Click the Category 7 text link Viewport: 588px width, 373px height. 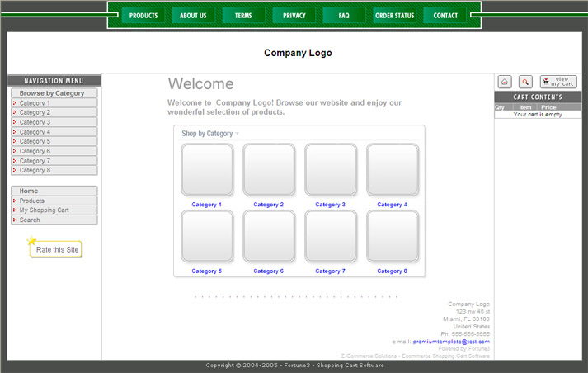tap(331, 271)
